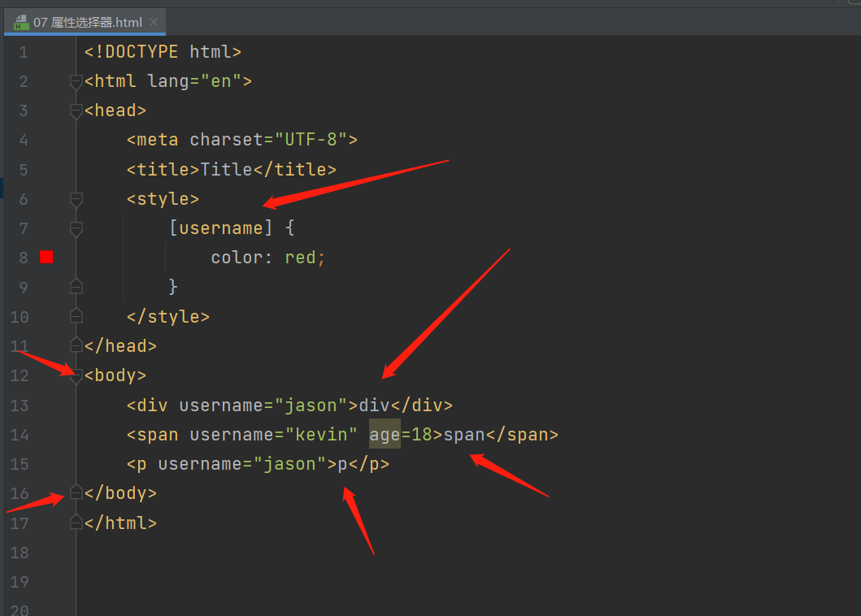Click the highlighted age attribute on line 14

pyautogui.click(x=385, y=434)
